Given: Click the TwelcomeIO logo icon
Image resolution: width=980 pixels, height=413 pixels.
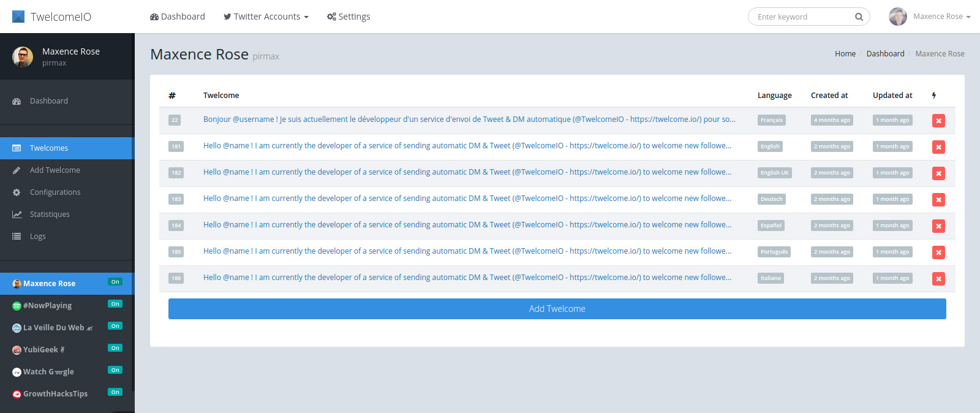Looking at the screenshot, I should coord(18,17).
